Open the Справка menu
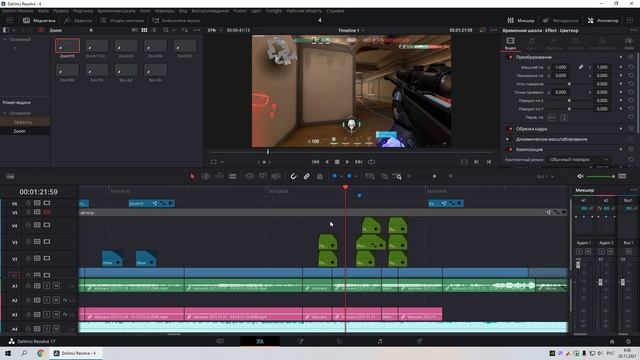This screenshot has width=640, height=360. pos(335,11)
